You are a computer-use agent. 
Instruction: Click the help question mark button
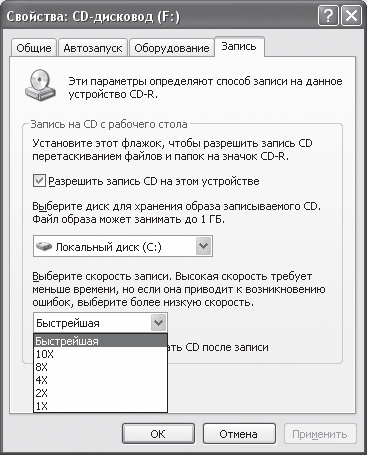[328, 16]
